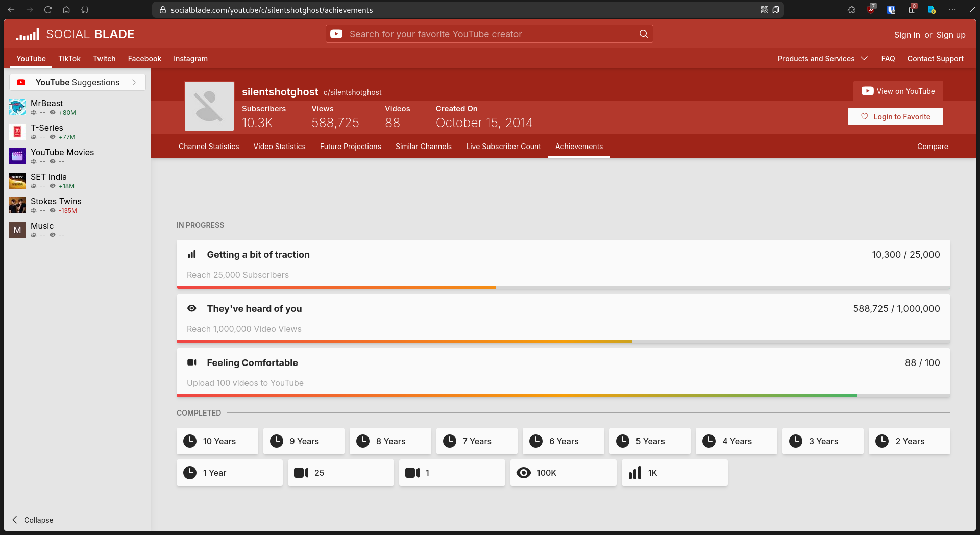980x535 pixels.
Task: Click the browser address bar URL
Action: pyautogui.click(x=272, y=10)
